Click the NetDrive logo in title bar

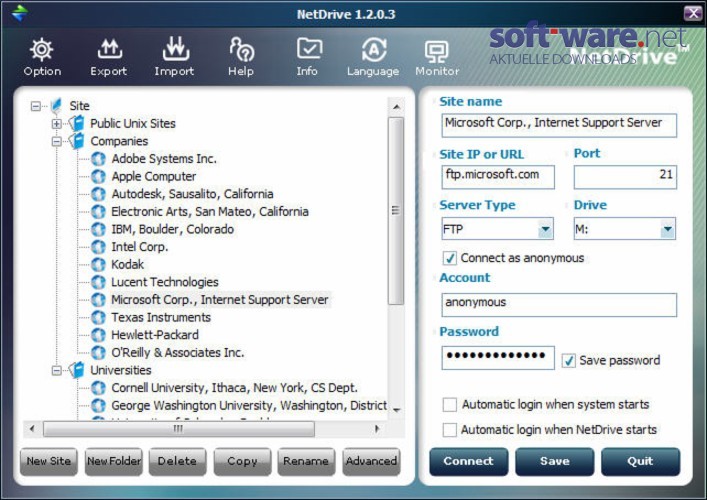(x=19, y=13)
